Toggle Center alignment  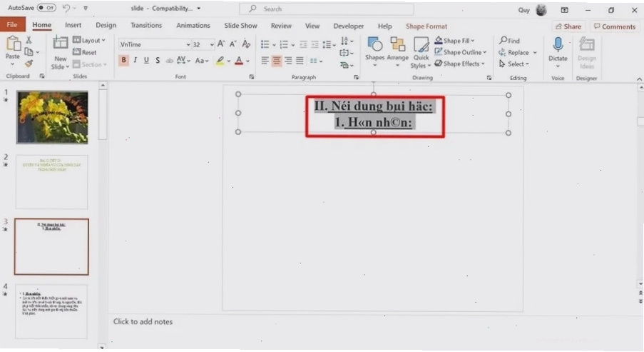coord(277,61)
